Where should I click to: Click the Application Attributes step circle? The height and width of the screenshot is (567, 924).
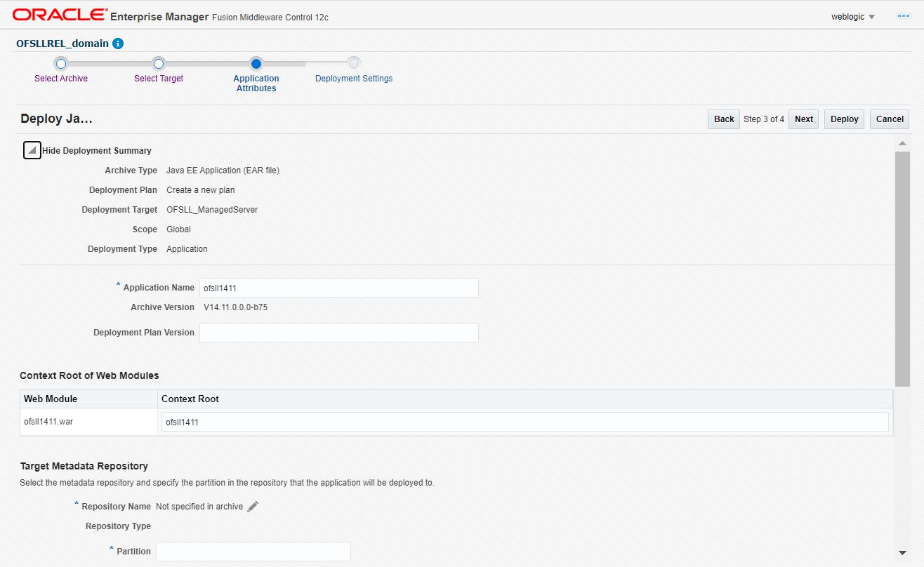tap(256, 63)
